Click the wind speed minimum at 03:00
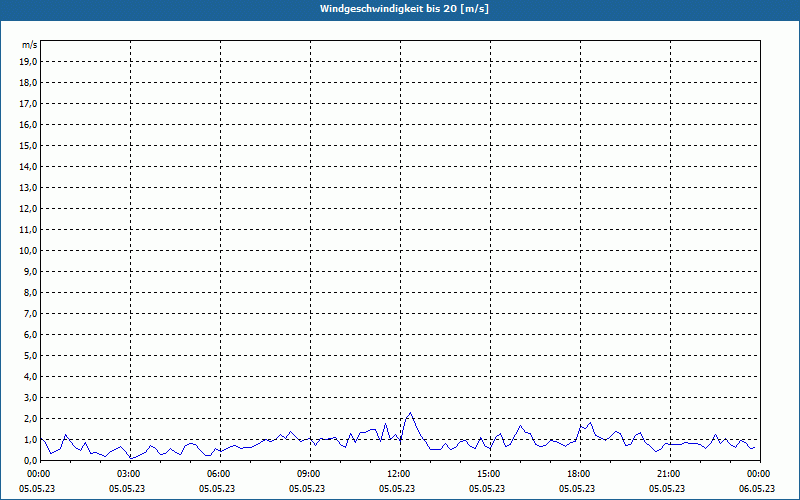Screen dimensions: 800x500 [x=131, y=458]
